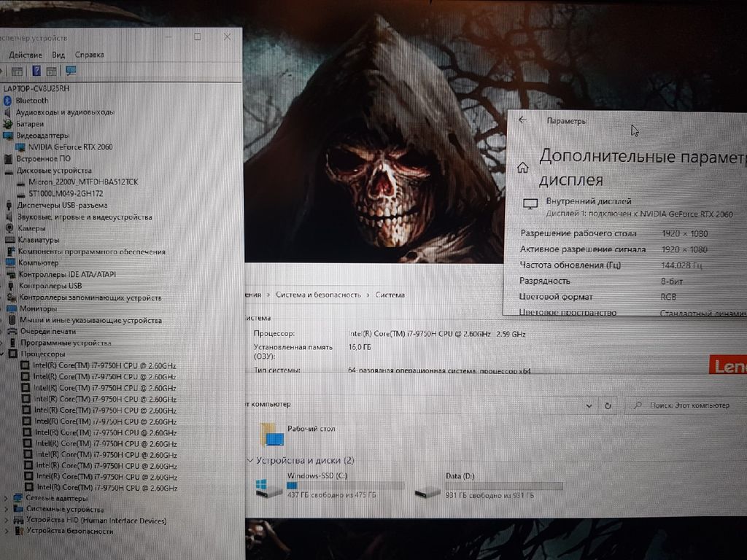Screen dimensions: 747x560
Task: Select the LAPTOP-CV8U25RH root node
Action: tap(36, 88)
